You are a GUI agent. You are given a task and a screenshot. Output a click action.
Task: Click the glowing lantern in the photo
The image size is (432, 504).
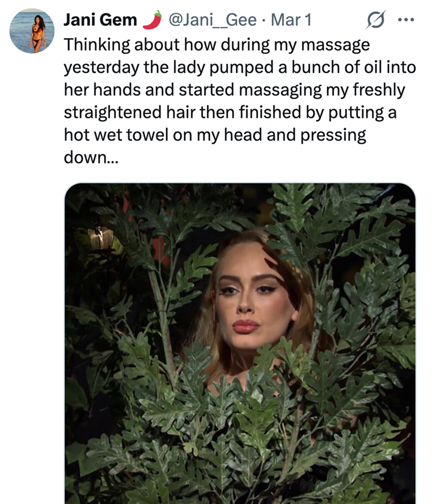tap(102, 238)
